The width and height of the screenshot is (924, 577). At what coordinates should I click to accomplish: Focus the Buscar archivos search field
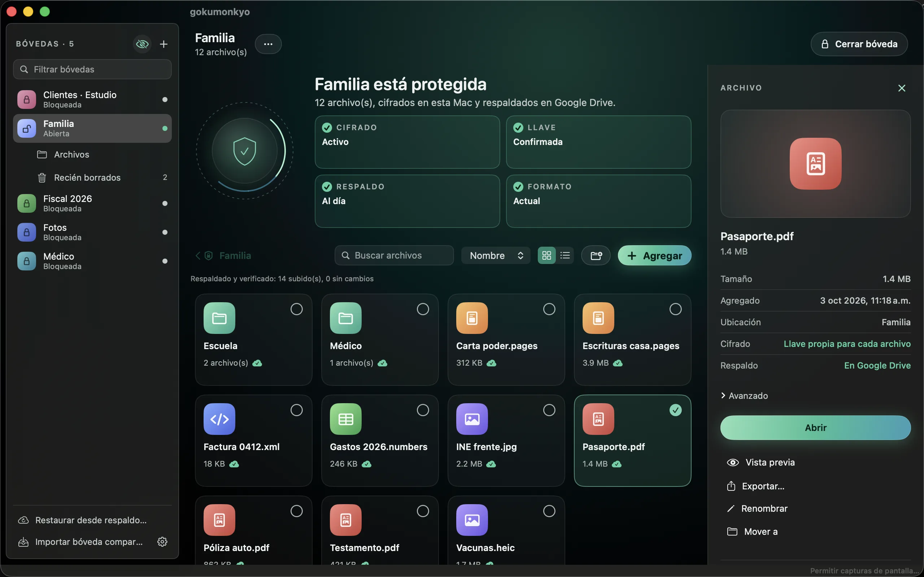pos(394,255)
